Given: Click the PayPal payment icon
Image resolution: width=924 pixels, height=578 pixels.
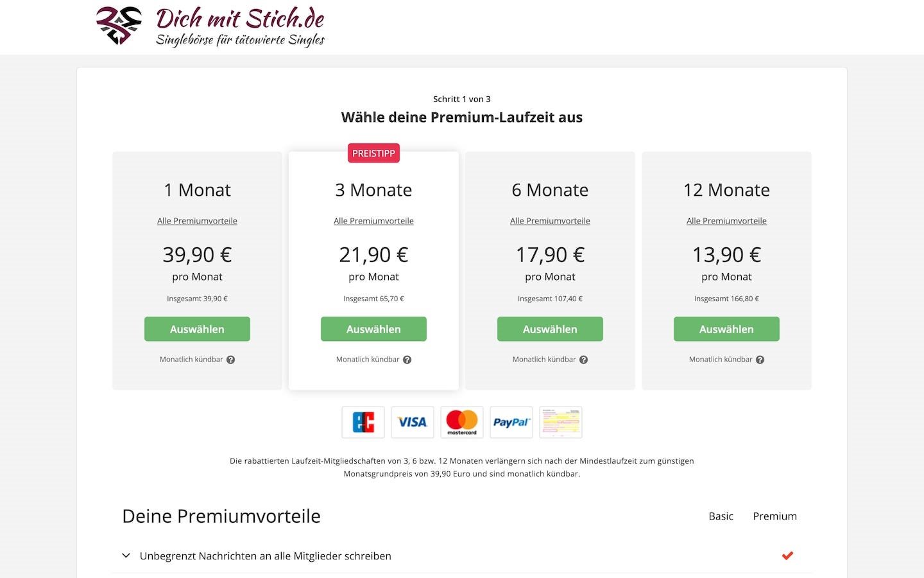Looking at the screenshot, I should pos(511,422).
